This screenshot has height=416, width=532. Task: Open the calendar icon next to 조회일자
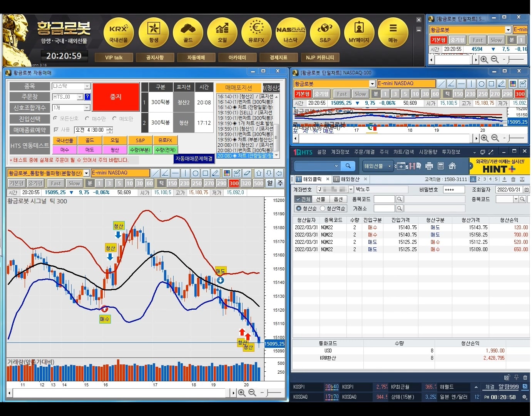[526, 190]
